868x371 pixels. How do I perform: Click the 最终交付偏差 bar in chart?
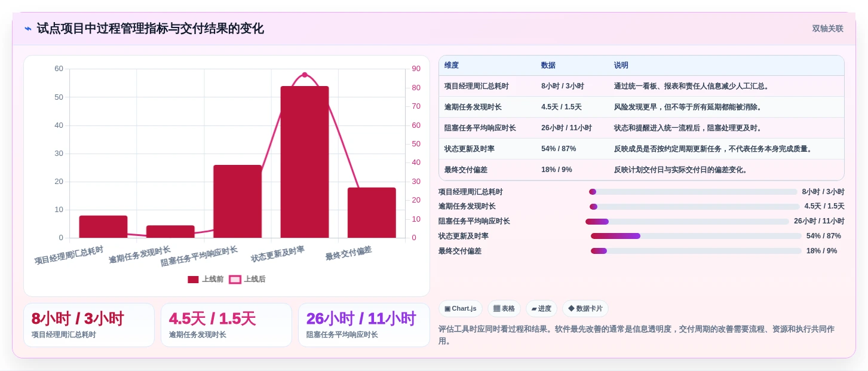372,213
